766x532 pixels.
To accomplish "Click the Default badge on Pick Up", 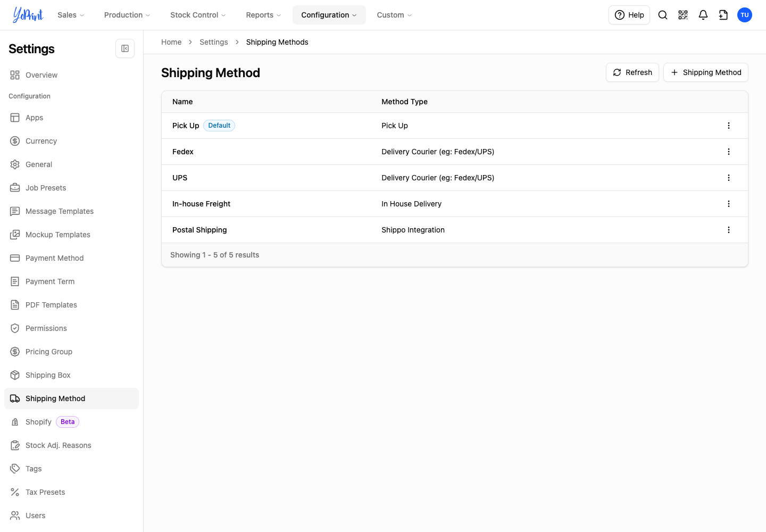I will pyautogui.click(x=219, y=126).
